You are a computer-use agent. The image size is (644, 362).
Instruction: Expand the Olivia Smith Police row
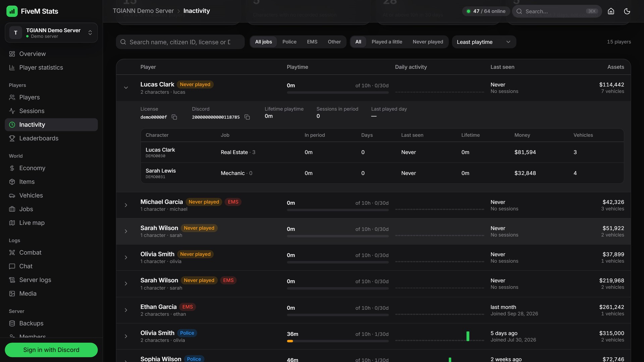click(126, 336)
